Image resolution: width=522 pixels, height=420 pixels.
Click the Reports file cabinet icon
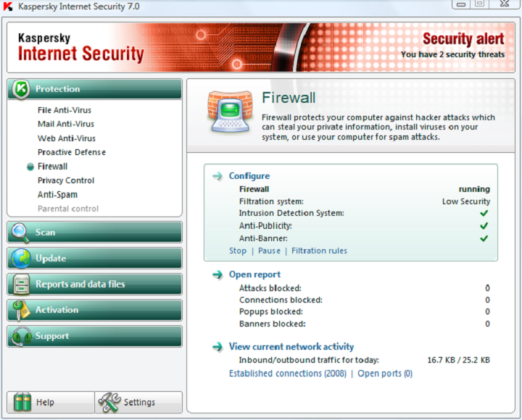point(21,285)
